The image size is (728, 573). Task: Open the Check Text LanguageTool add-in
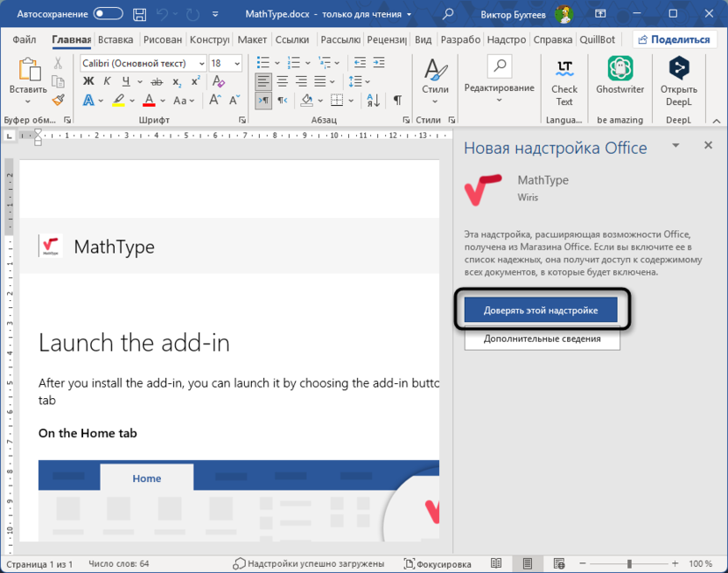pyautogui.click(x=564, y=81)
